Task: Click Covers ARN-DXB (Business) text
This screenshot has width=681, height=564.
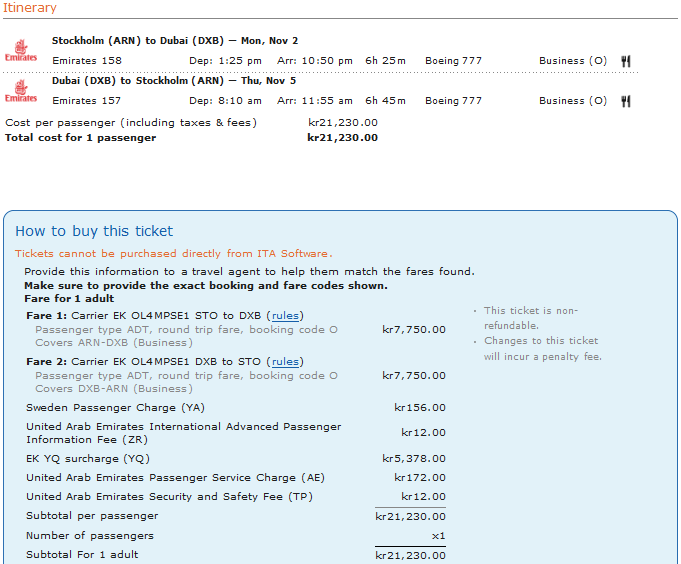Action: [x=114, y=343]
